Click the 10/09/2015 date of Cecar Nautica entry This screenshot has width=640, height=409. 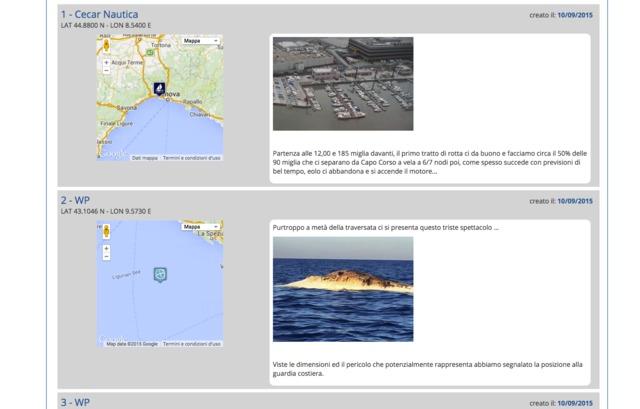click(575, 15)
